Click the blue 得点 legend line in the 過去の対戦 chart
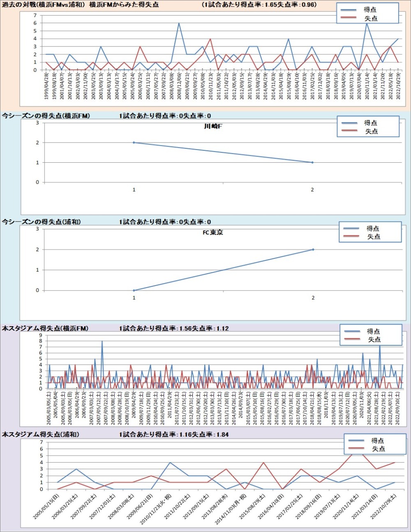The width and height of the screenshot is (411, 532). 349,10
